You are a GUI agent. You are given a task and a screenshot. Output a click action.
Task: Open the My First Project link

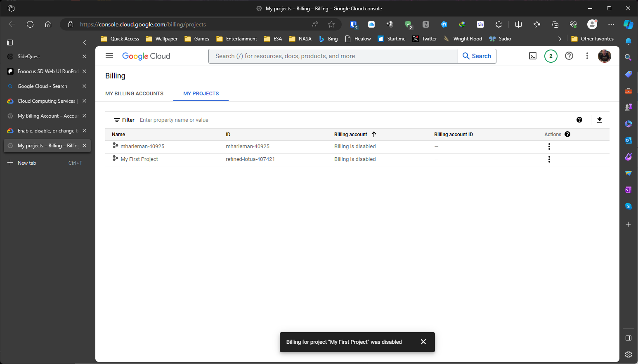(139, 159)
